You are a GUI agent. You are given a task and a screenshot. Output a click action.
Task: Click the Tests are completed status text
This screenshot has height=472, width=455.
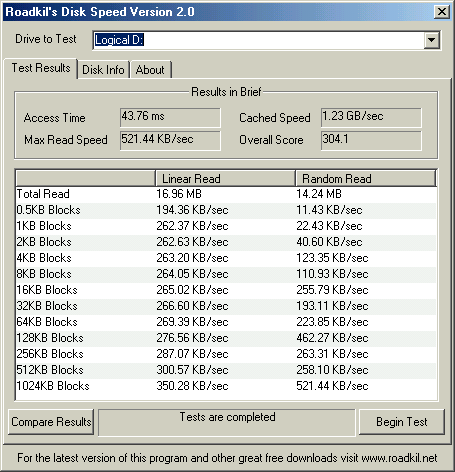(x=227, y=417)
